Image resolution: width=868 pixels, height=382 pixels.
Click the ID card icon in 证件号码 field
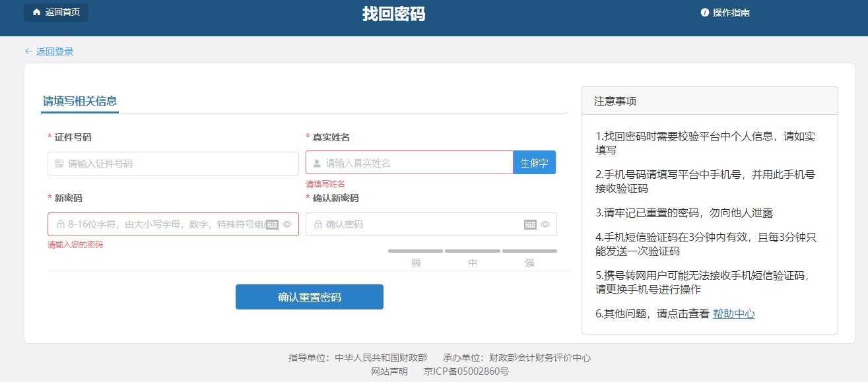click(58, 163)
